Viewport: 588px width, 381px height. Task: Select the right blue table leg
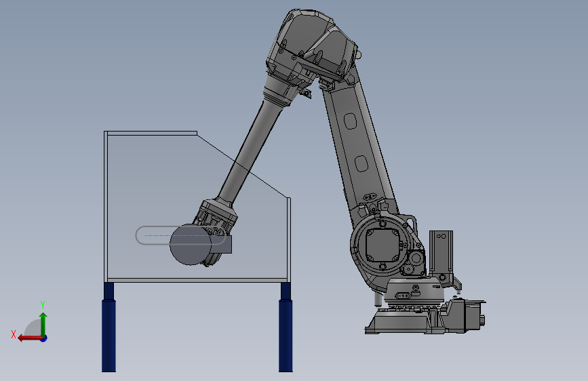[x=286, y=327]
